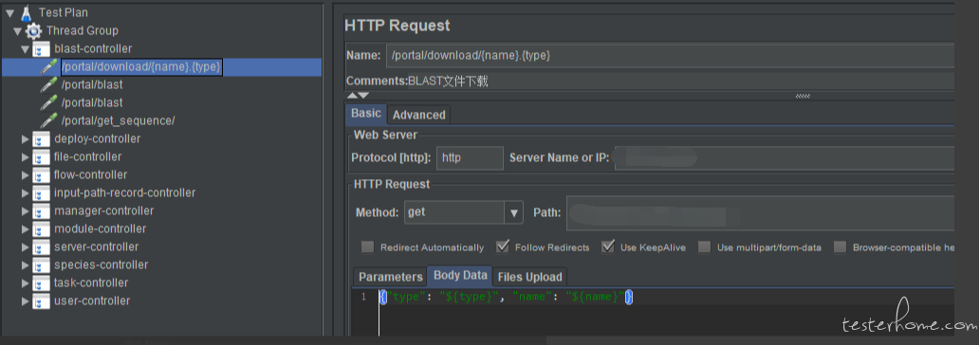This screenshot has height=345, width=980.
Task: Expand the manager-controller node
Action: pyautogui.click(x=25, y=210)
